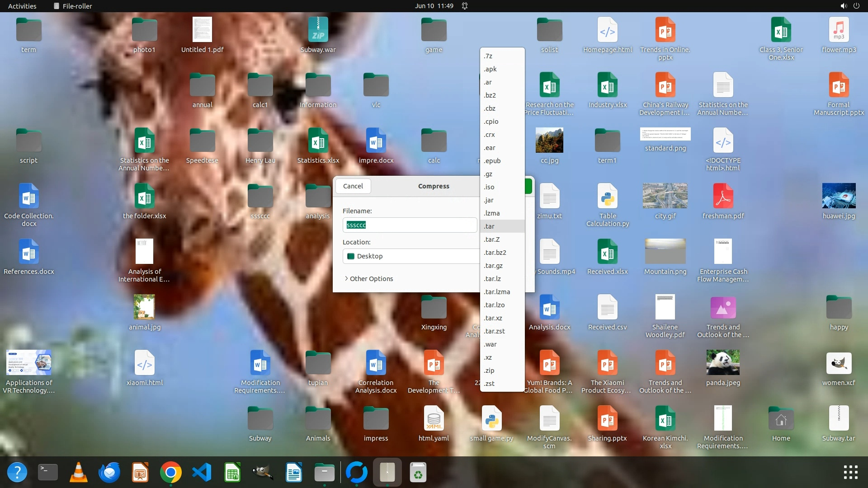Open the Activities overview

tap(22, 6)
